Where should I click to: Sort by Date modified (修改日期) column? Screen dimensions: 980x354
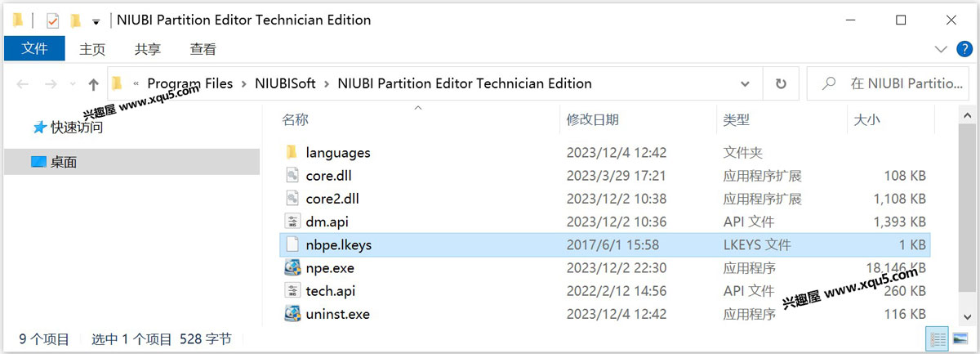click(593, 120)
